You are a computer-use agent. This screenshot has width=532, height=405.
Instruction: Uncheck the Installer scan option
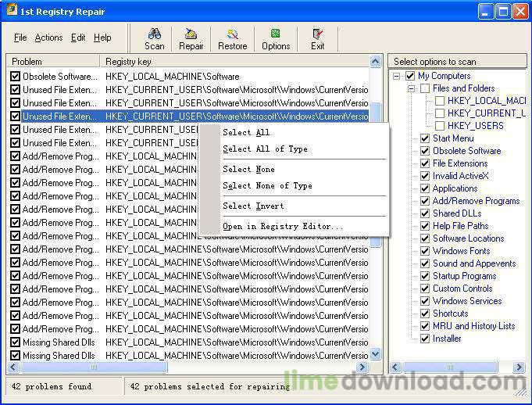[x=425, y=339]
